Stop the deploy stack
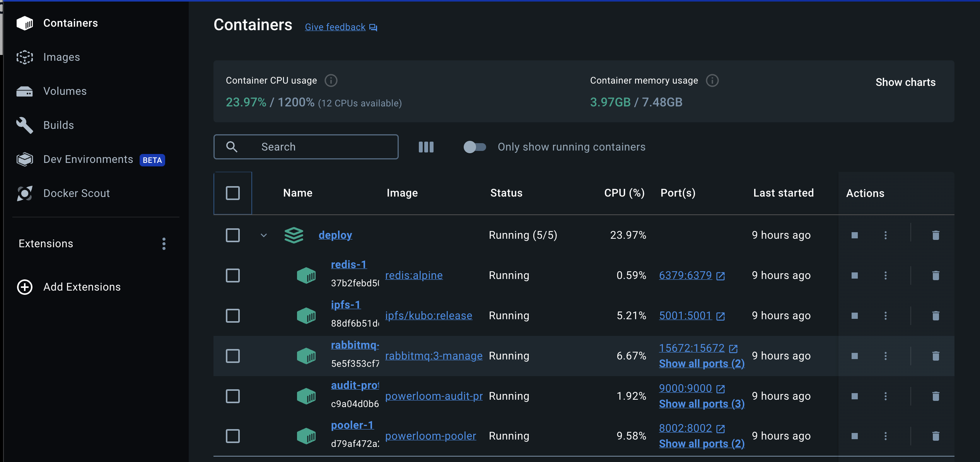980x462 pixels. pyautogui.click(x=855, y=235)
